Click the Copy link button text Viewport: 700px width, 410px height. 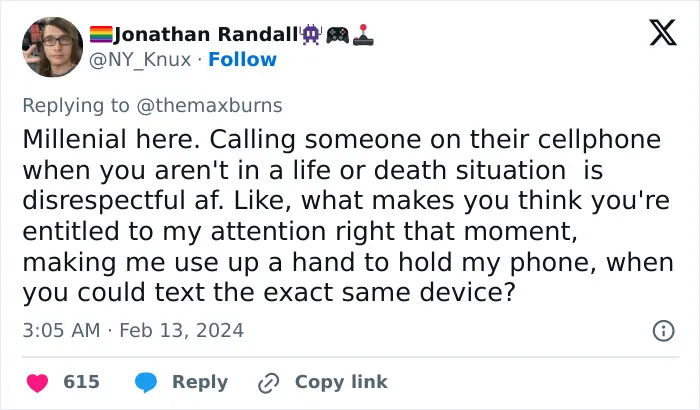click(341, 382)
